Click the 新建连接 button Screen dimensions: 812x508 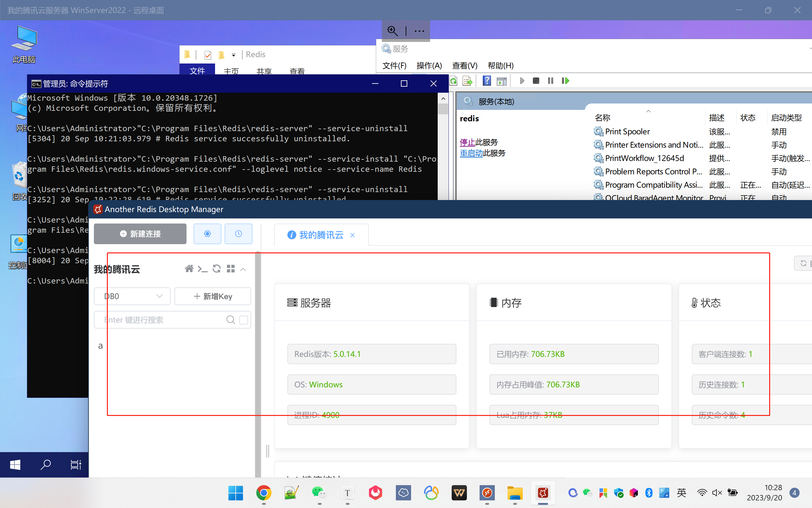click(140, 234)
